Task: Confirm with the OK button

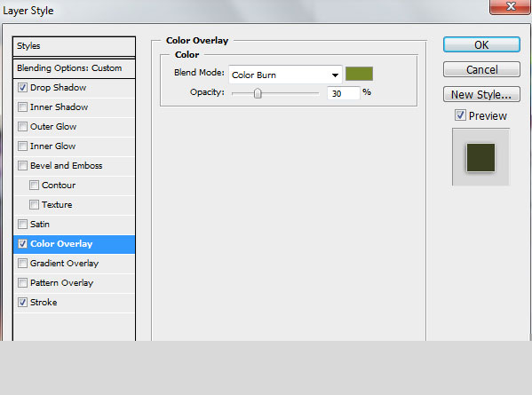Action: pos(481,44)
